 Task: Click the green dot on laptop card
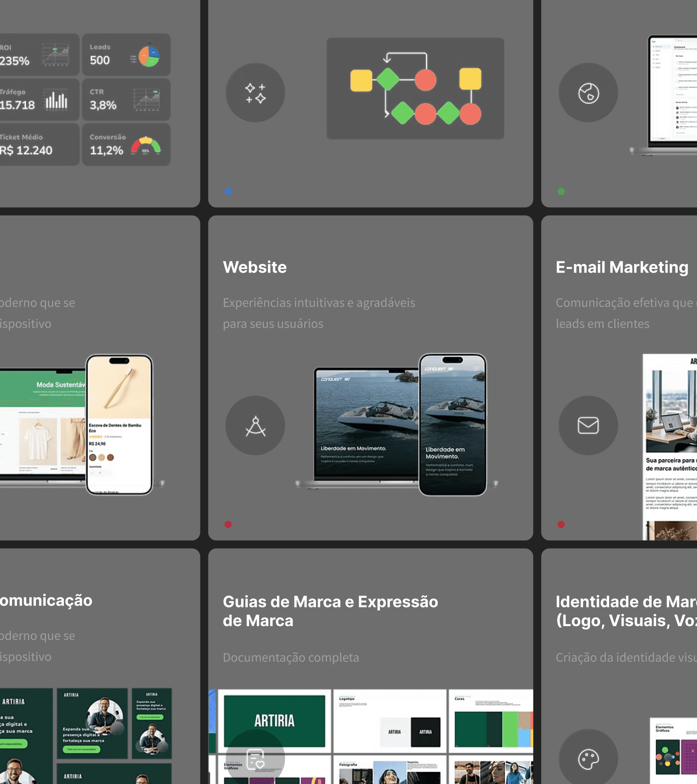pyautogui.click(x=561, y=191)
